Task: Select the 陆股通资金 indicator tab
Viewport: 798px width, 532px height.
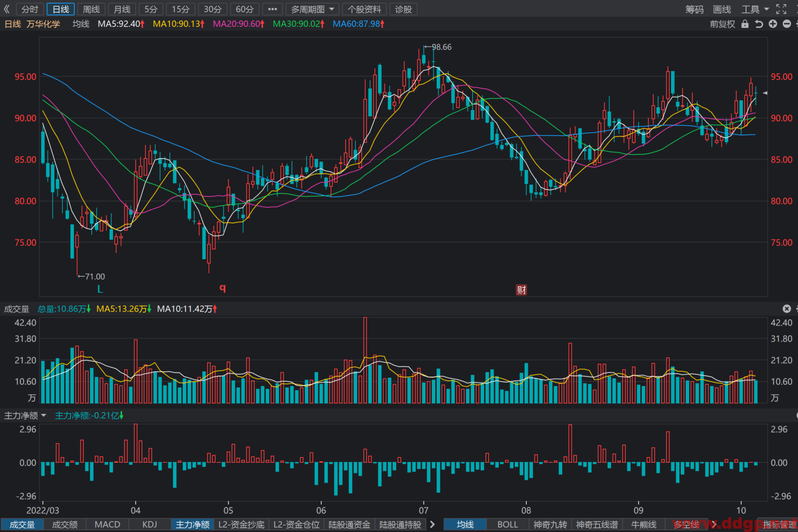Action: tap(349, 525)
